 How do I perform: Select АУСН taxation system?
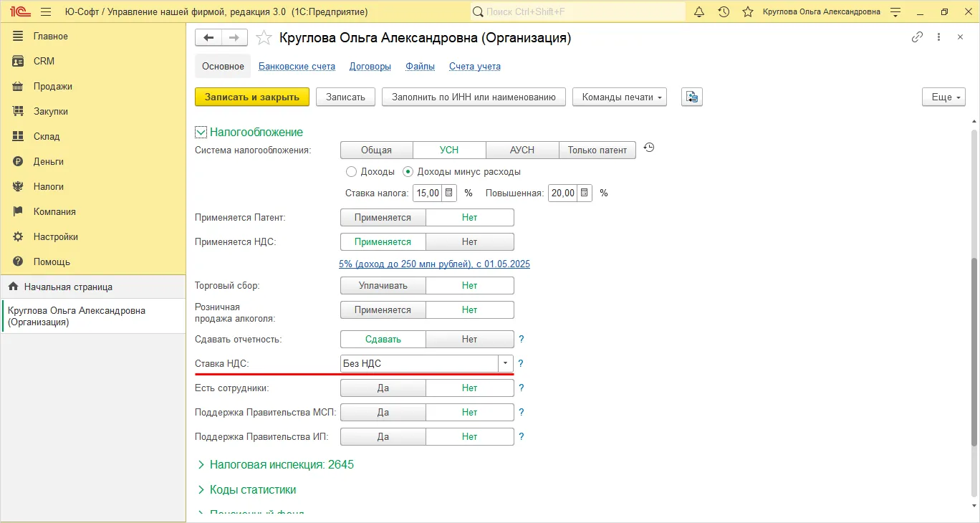522,150
